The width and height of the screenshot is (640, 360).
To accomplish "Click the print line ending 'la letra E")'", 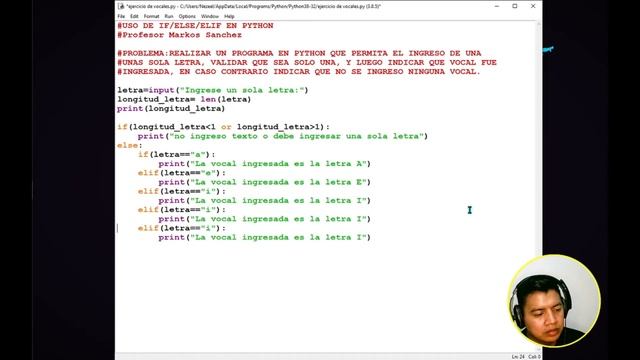I will pyautogui.click(x=264, y=182).
